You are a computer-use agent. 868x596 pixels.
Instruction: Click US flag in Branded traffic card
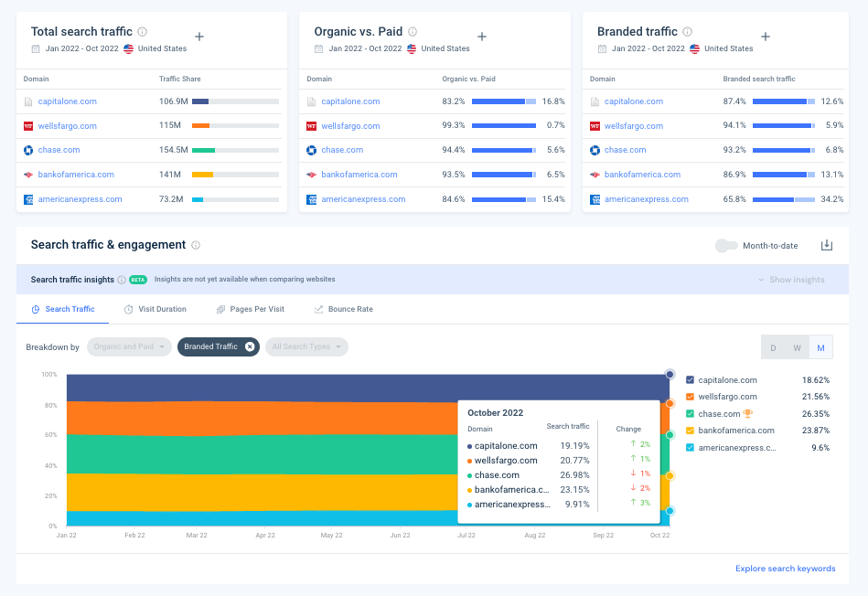pyautogui.click(x=695, y=48)
